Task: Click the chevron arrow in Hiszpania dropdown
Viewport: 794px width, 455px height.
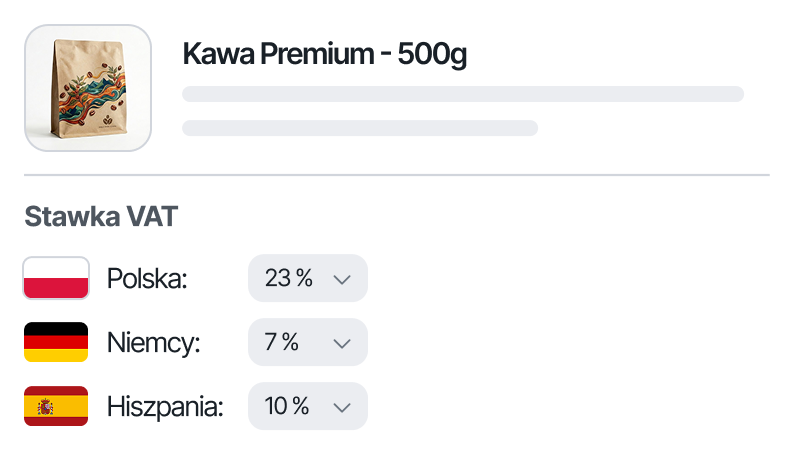Action: pos(341,407)
